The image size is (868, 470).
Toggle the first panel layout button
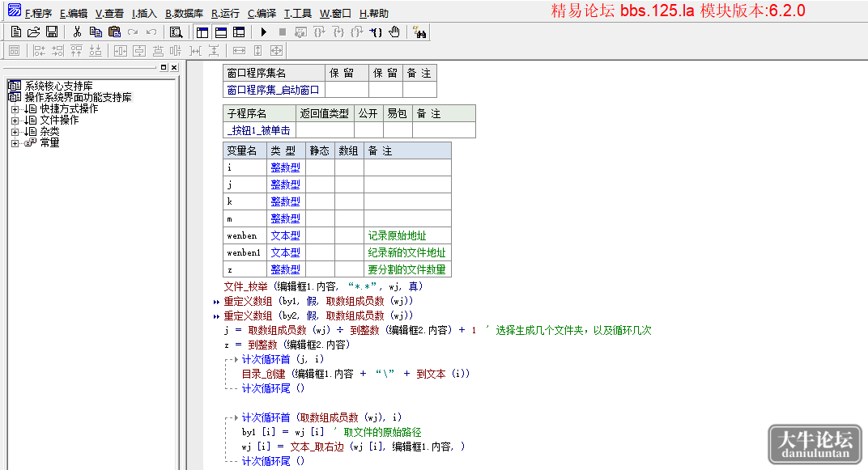(202, 32)
